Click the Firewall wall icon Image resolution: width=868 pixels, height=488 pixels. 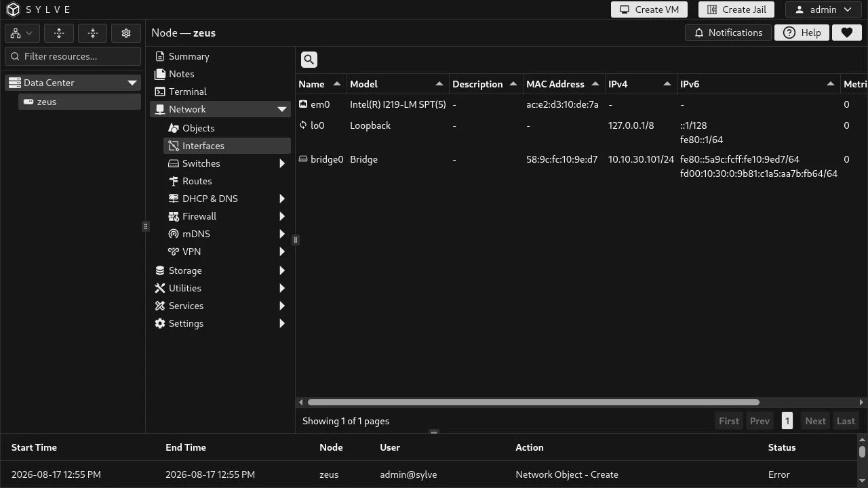174,216
